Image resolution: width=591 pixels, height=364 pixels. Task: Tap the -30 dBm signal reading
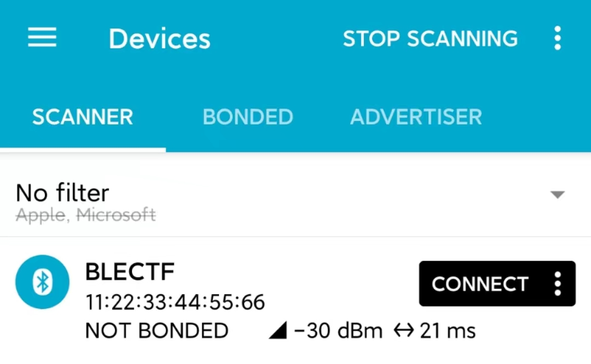tap(338, 331)
